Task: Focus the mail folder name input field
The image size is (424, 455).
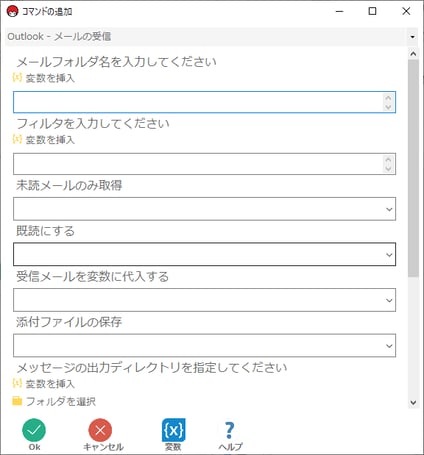Action: pos(204,102)
